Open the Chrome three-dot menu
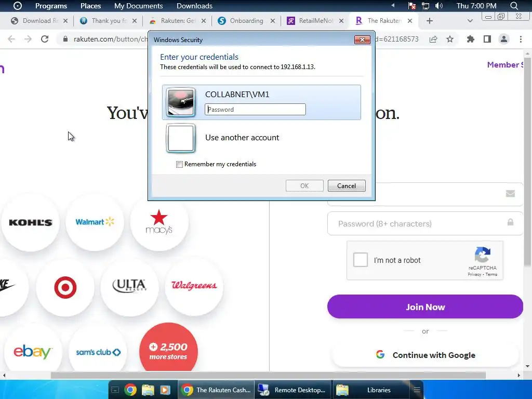Viewport: 532px width, 399px height. pos(521,39)
